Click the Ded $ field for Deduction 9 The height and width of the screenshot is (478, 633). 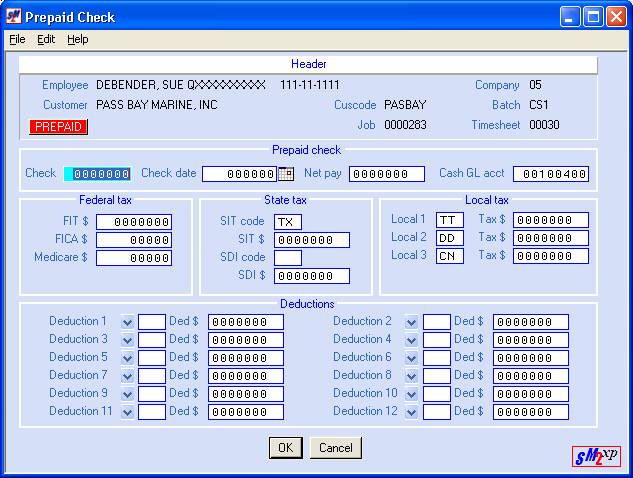246,394
